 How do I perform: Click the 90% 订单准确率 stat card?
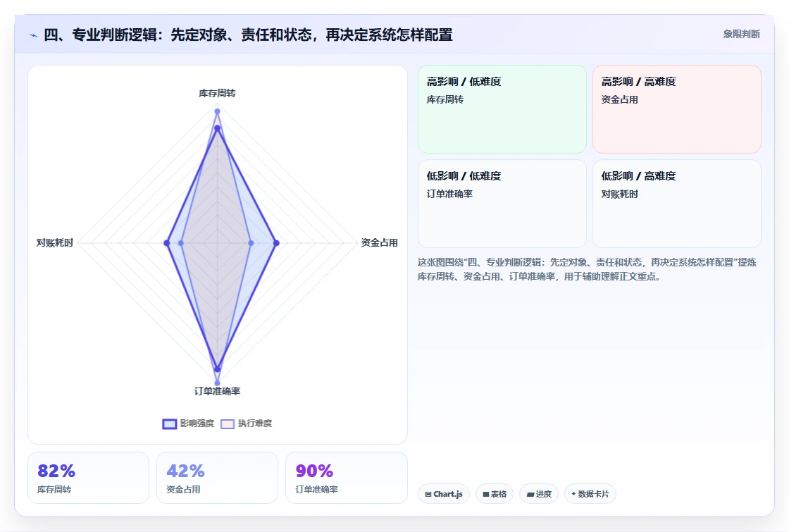(x=346, y=478)
